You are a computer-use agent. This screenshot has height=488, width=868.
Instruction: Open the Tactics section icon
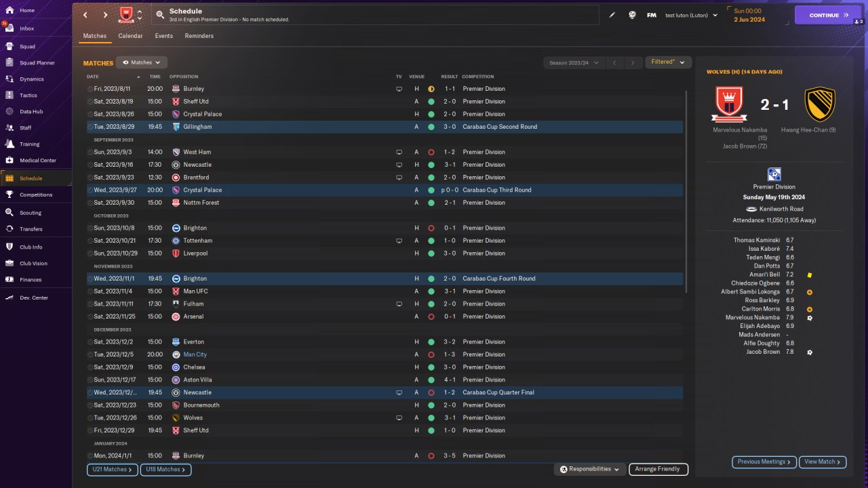coord(9,96)
